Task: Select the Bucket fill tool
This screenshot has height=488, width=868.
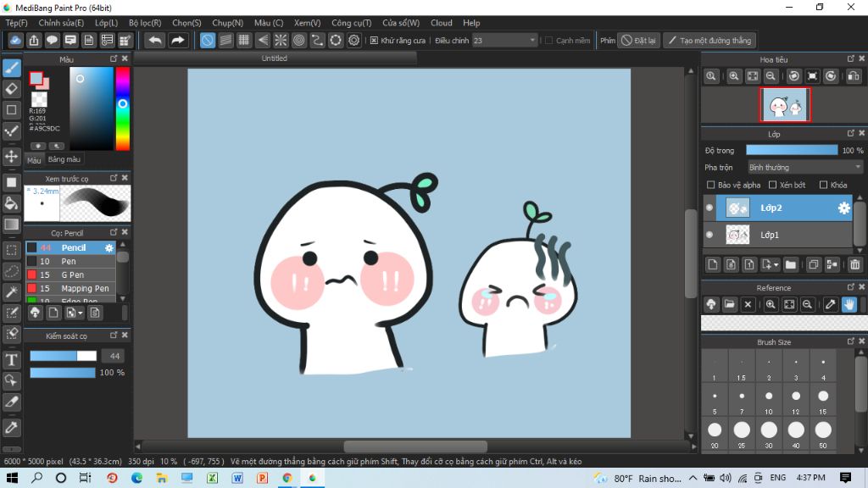Action: click(x=12, y=203)
